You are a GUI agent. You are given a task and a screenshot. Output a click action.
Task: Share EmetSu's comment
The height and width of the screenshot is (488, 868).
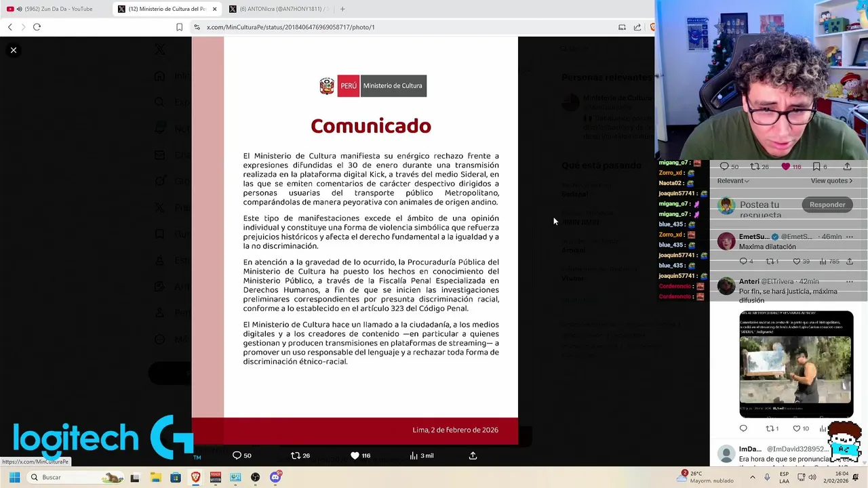coord(850,262)
